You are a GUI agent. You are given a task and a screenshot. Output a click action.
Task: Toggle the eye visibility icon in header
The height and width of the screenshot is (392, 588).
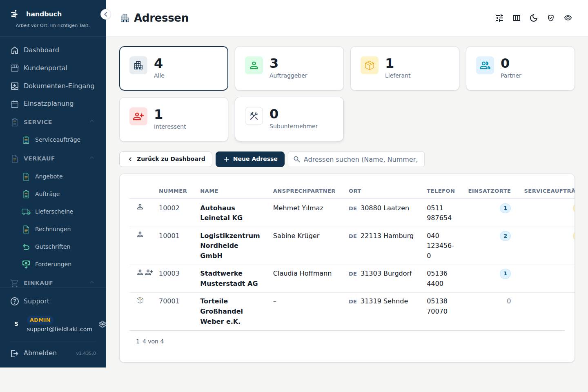(x=568, y=18)
